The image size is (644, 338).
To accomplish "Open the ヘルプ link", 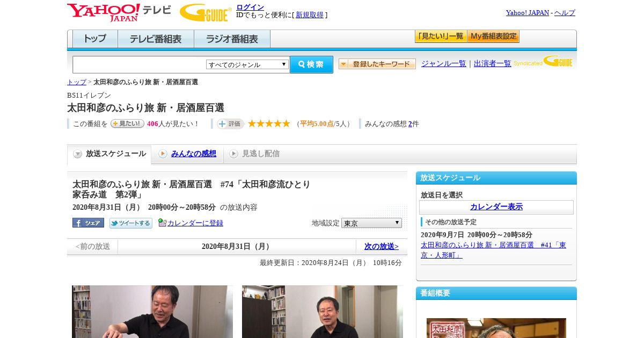I will (x=565, y=13).
